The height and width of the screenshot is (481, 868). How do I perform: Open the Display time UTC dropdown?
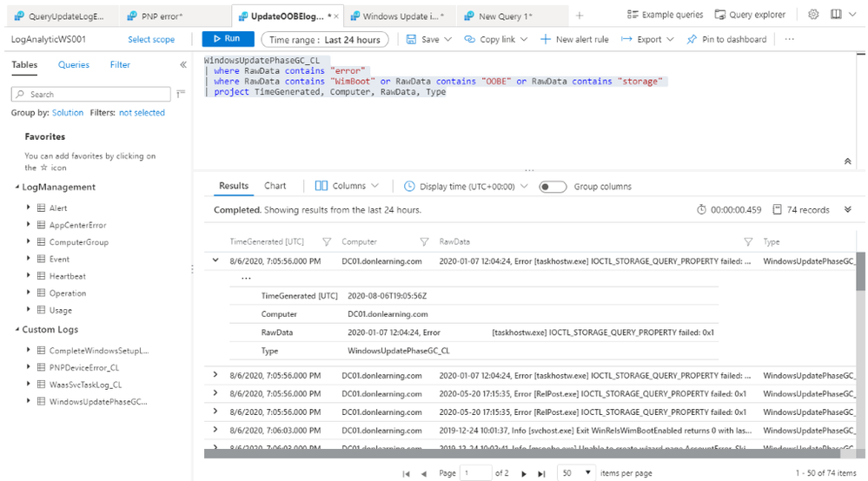(x=466, y=187)
